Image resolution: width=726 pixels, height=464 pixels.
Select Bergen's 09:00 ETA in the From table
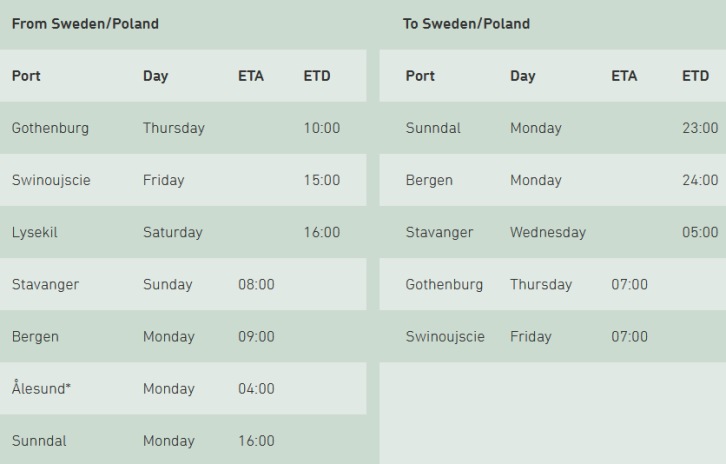click(x=256, y=337)
